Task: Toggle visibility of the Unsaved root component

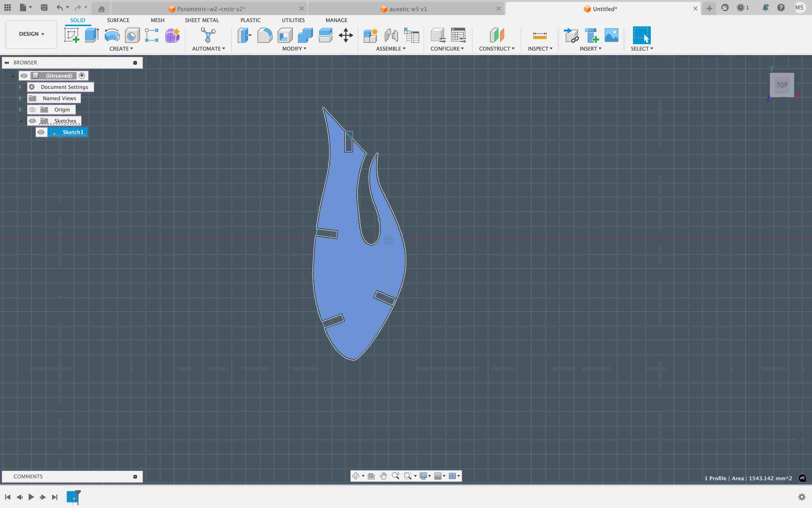Action: pos(24,75)
